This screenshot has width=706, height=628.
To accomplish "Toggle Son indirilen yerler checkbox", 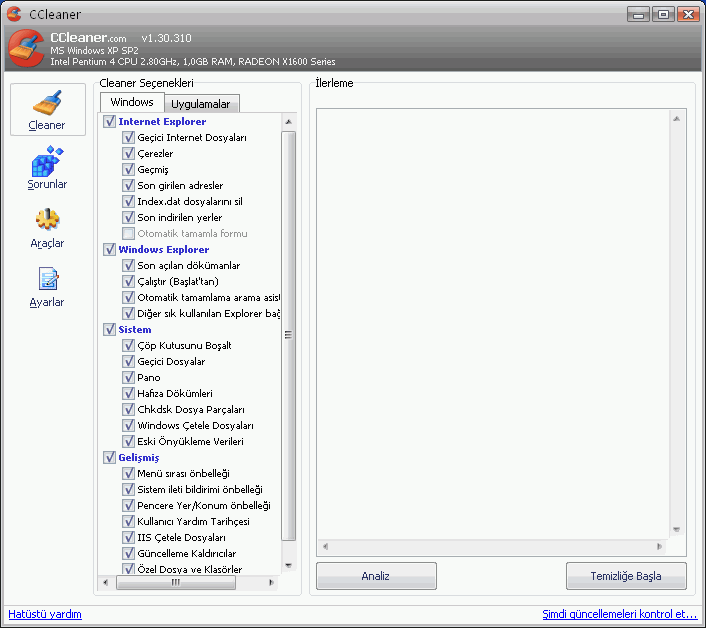I will [128, 217].
